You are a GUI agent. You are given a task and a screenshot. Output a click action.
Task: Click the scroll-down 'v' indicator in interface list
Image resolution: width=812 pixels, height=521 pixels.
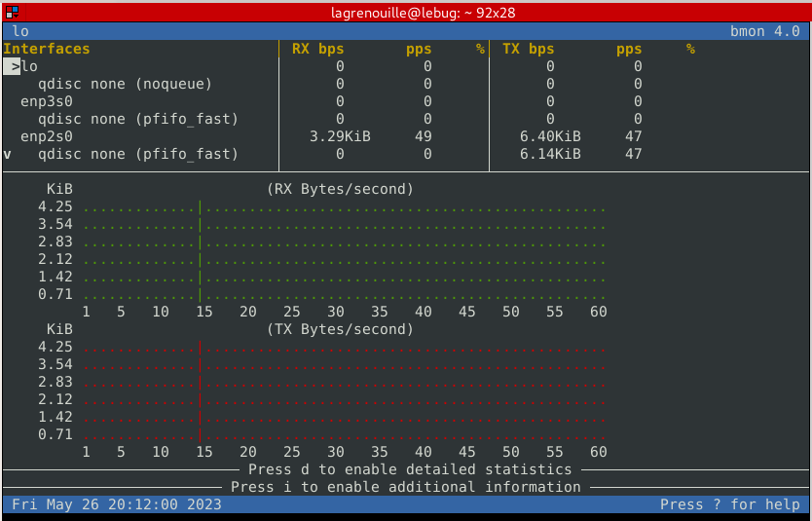(x=8, y=154)
